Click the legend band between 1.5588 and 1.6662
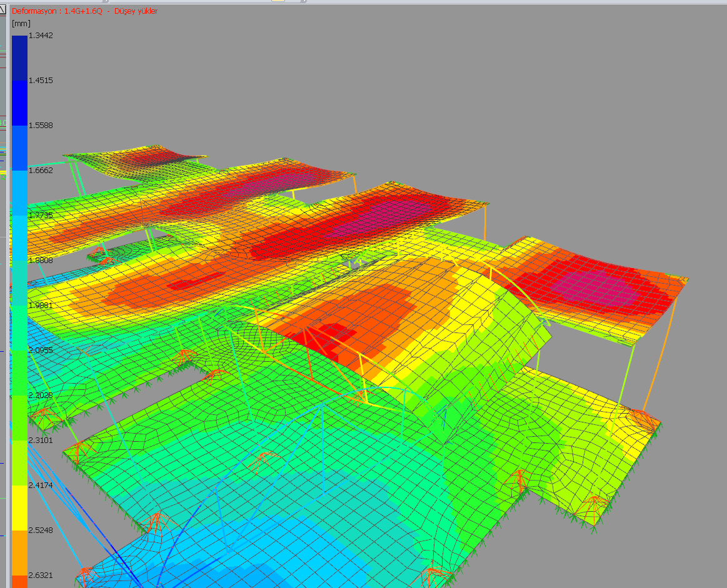Screen dimensions: 727x588 19,148
